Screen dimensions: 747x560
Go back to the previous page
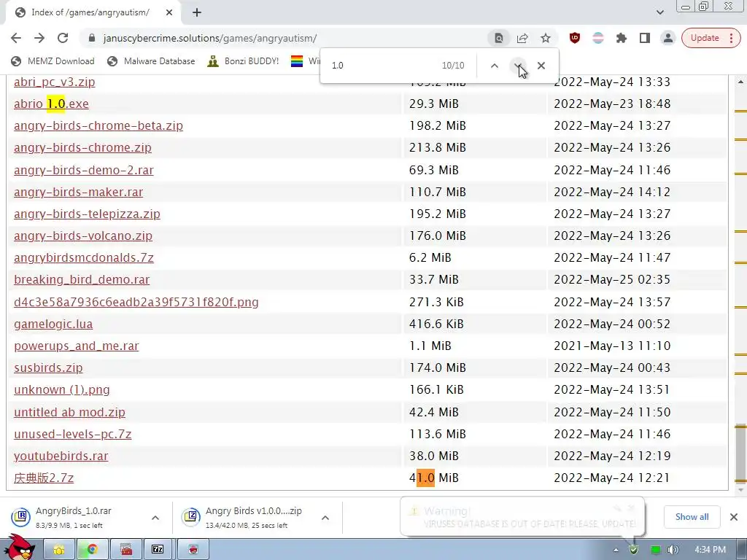(16, 38)
